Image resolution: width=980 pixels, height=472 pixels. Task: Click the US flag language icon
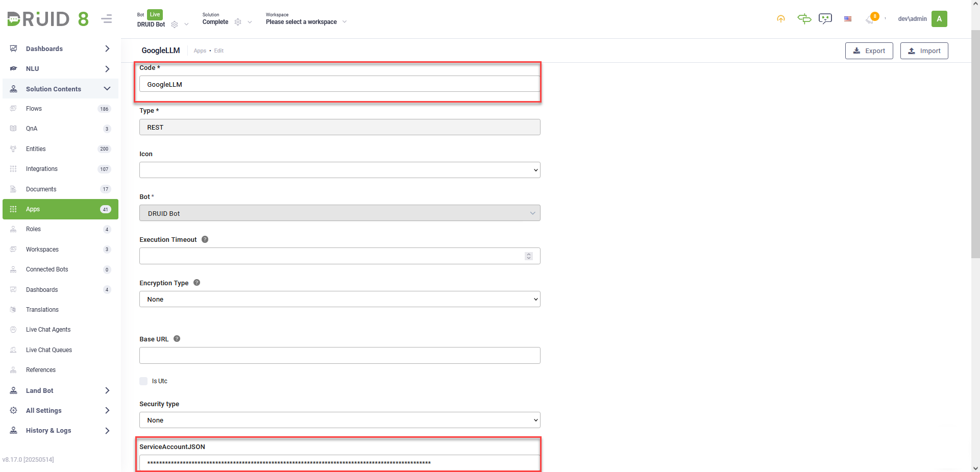(848, 19)
